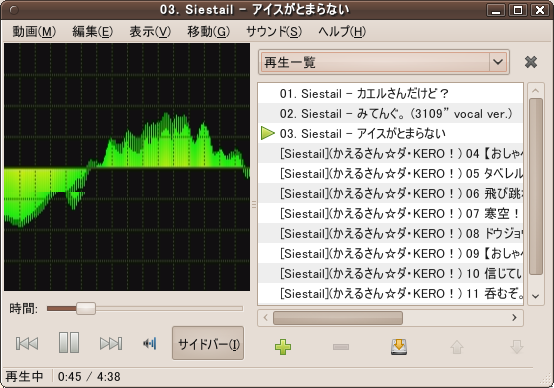Close the sidebar with the X icon
The width and height of the screenshot is (554, 388).
click(531, 62)
